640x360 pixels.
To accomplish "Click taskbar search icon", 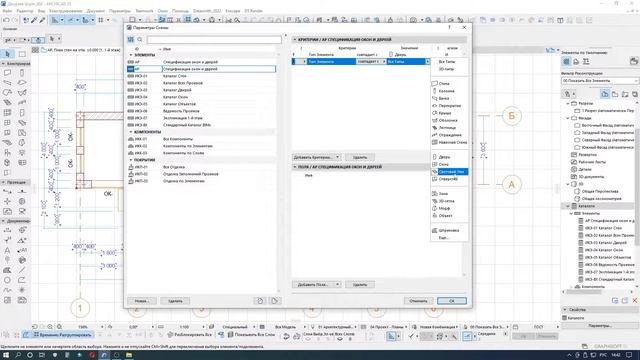I will tap(18, 355).
